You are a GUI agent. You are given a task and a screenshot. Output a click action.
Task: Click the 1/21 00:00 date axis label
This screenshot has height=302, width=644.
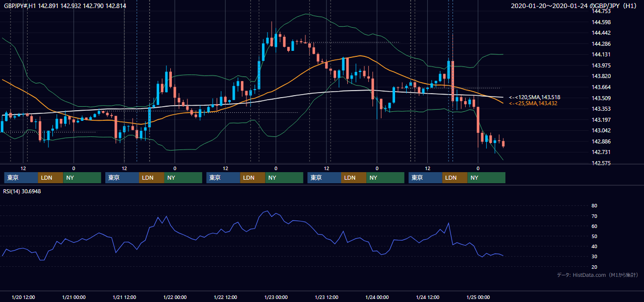[74, 297]
